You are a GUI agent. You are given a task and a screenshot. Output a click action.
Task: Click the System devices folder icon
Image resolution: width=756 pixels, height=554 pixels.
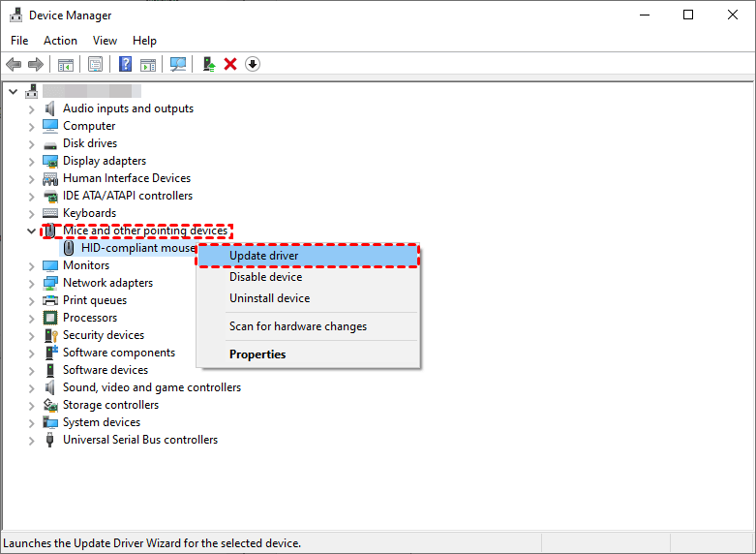50,422
